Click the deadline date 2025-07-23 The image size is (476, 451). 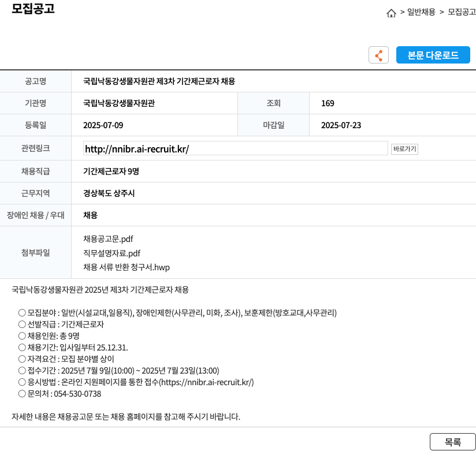pyautogui.click(x=341, y=125)
